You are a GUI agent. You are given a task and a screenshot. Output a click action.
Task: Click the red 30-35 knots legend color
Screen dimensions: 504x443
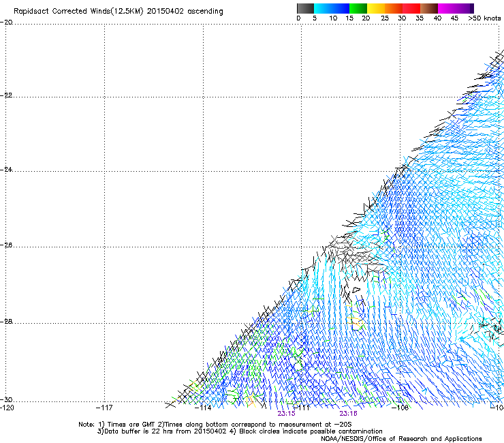411,8
